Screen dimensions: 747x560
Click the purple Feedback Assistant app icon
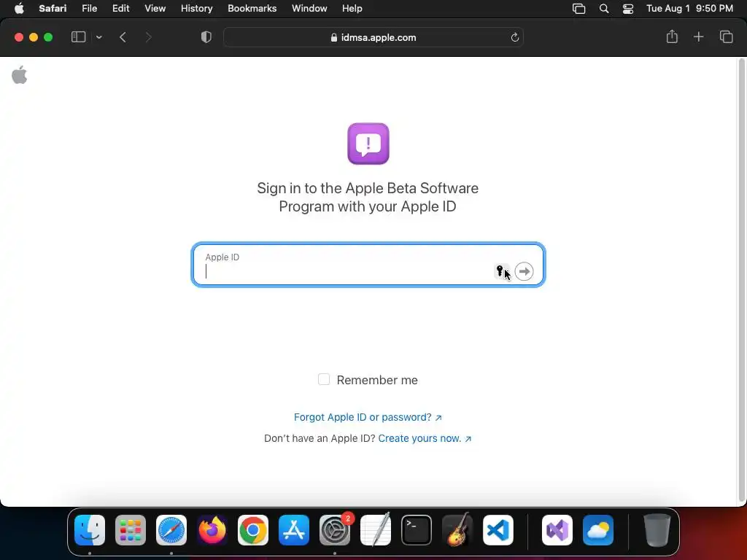pos(368,144)
